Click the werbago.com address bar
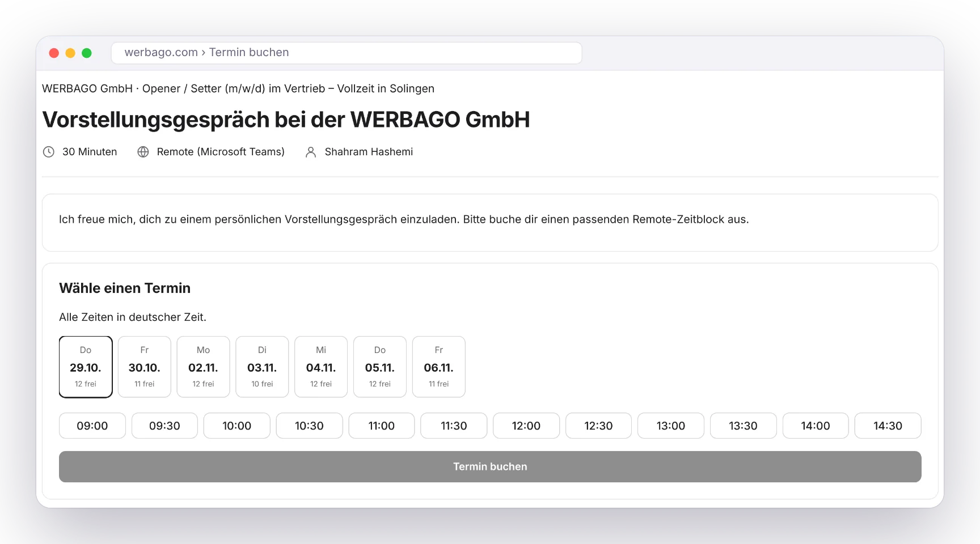The width and height of the screenshot is (980, 544). (347, 53)
